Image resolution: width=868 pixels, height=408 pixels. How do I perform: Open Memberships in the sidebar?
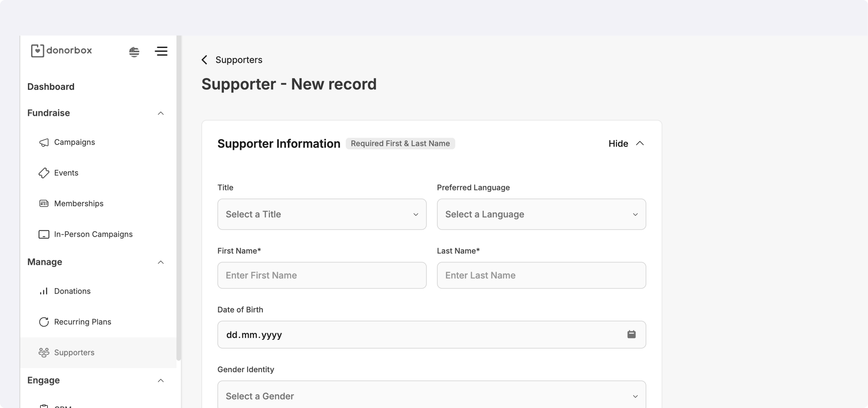tap(79, 204)
